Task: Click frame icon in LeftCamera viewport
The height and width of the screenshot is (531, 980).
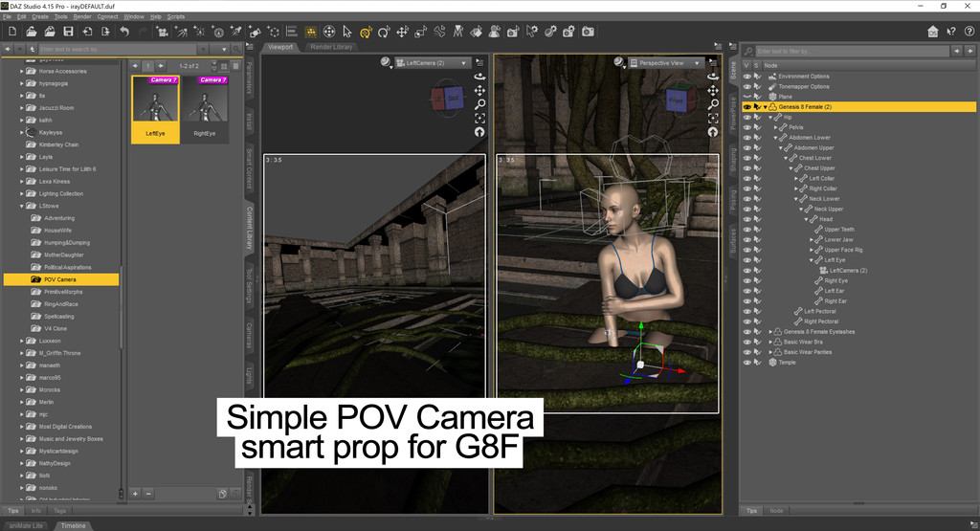Action: pyautogui.click(x=479, y=118)
